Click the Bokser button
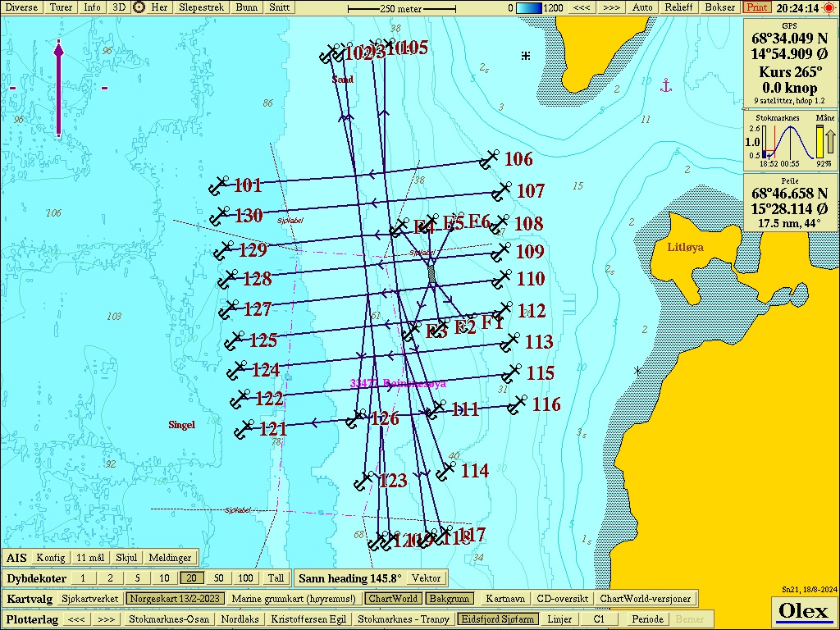Screen dimensions: 840x630 coord(720,7)
